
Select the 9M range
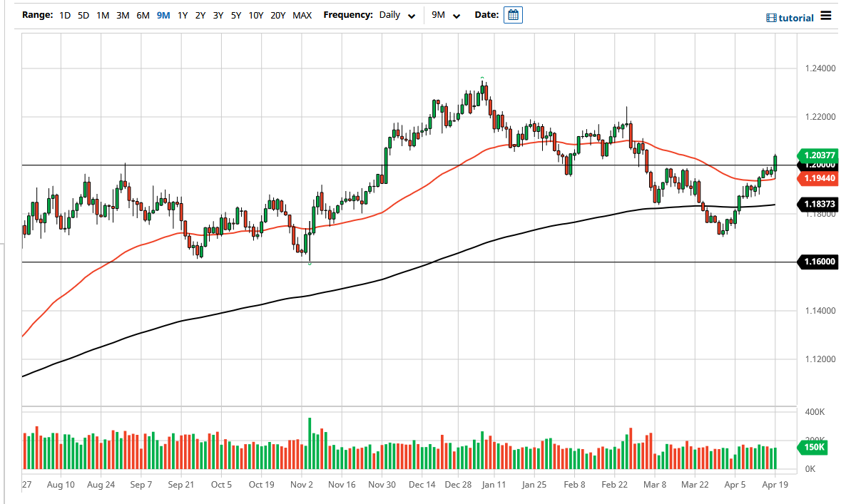coord(163,16)
